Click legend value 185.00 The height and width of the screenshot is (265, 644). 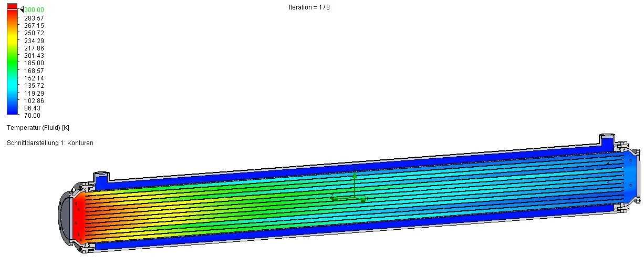click(x=34, y=63)
